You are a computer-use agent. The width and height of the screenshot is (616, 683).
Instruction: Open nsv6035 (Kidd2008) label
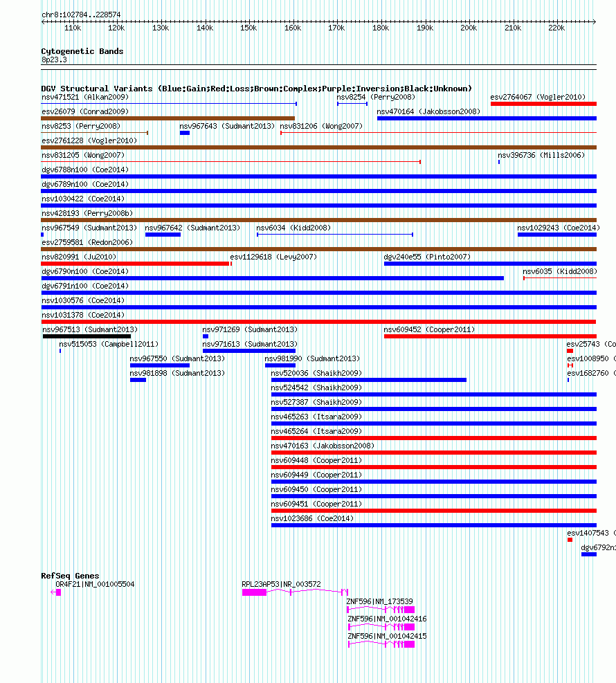click(x=560, y=271)
